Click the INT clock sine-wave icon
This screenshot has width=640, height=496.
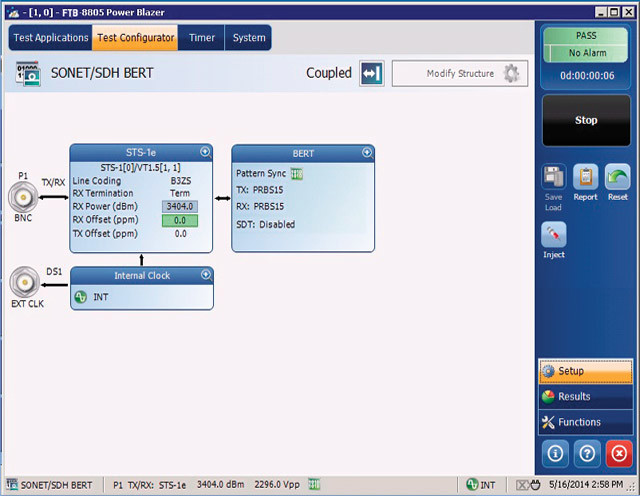point(81,297)
